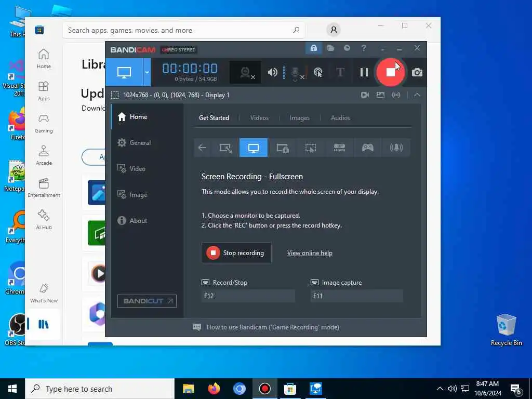532x399 pixels.
Task: Click the Image capture hotkey field F11
Action: point(356,296)
